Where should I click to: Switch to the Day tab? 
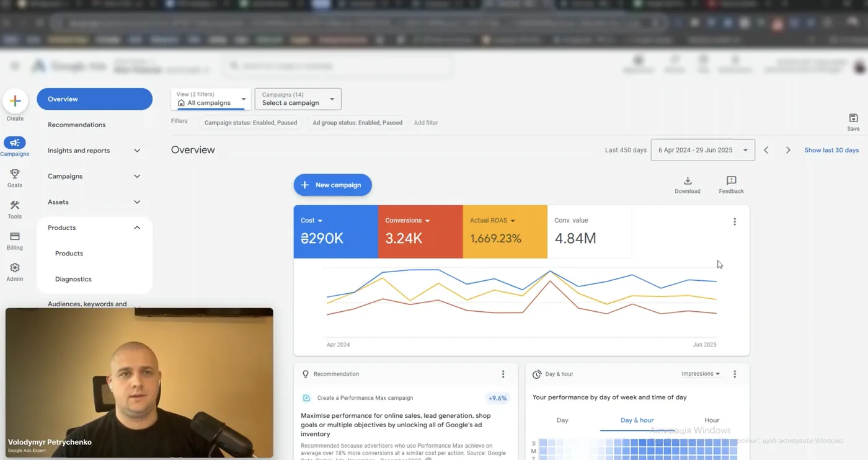562,420
